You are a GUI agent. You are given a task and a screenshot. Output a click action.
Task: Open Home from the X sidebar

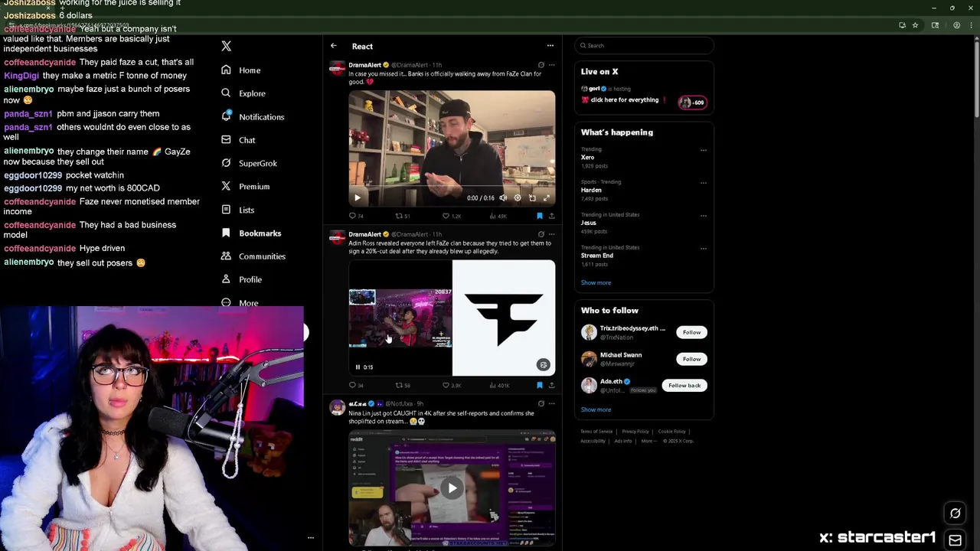tap(250, 70)
